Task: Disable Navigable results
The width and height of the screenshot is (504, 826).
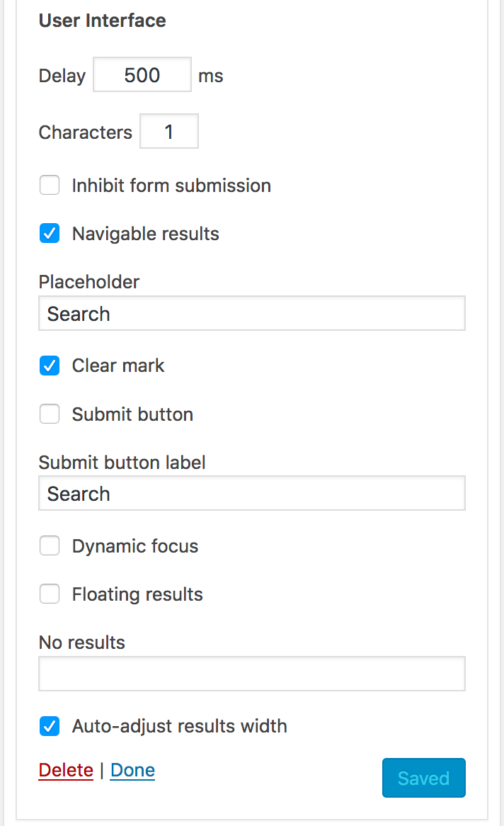Action: coord(50,233)
